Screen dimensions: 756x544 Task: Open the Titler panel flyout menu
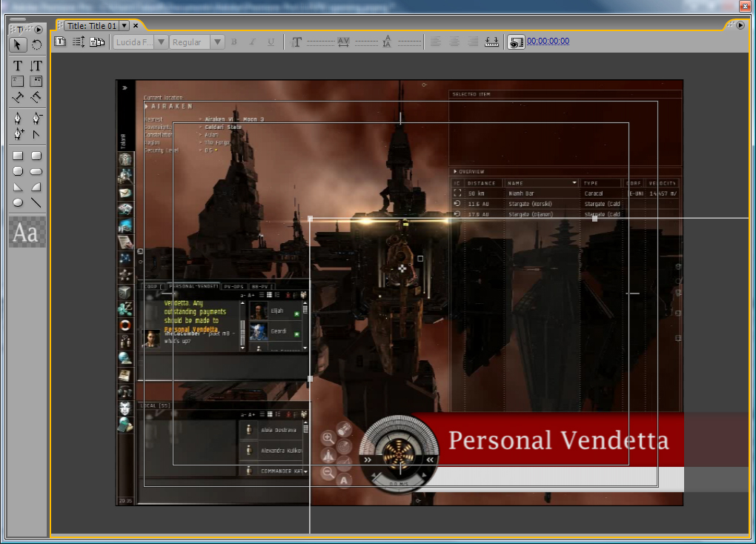(x=740, y=25)
